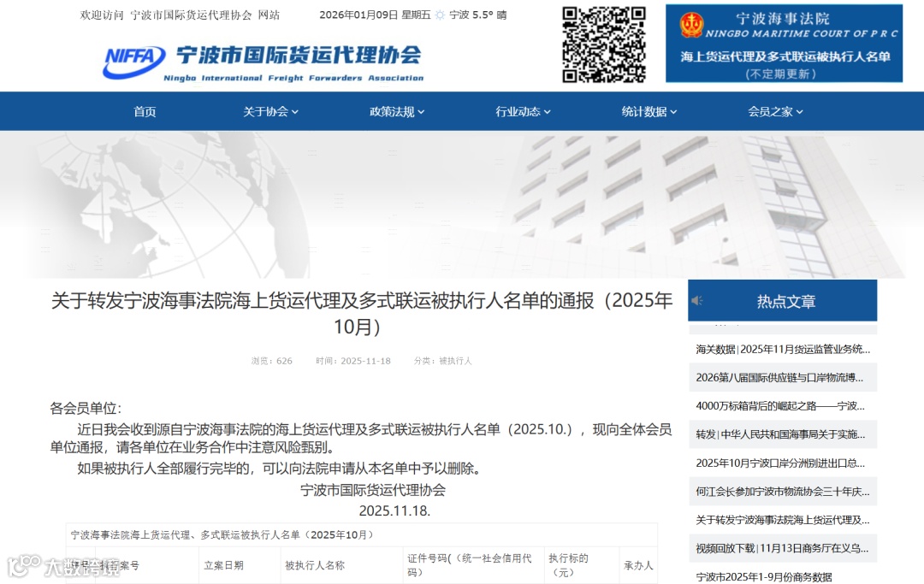Image resolution: width=924 pixels, height=584 pixels.
Task: Click the 时间: 2025-11-18 date text
Action: (353, 361)
